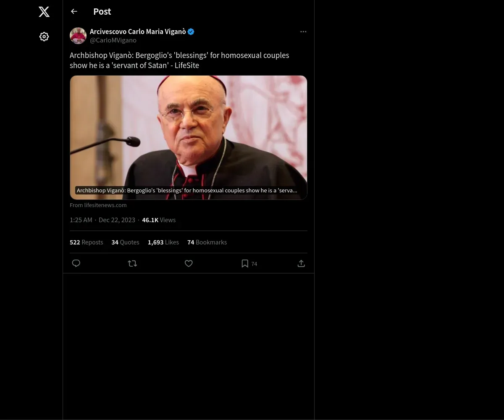Share the post via upload icon
This screenshot has height=420, width=504.
coord(301,263)
